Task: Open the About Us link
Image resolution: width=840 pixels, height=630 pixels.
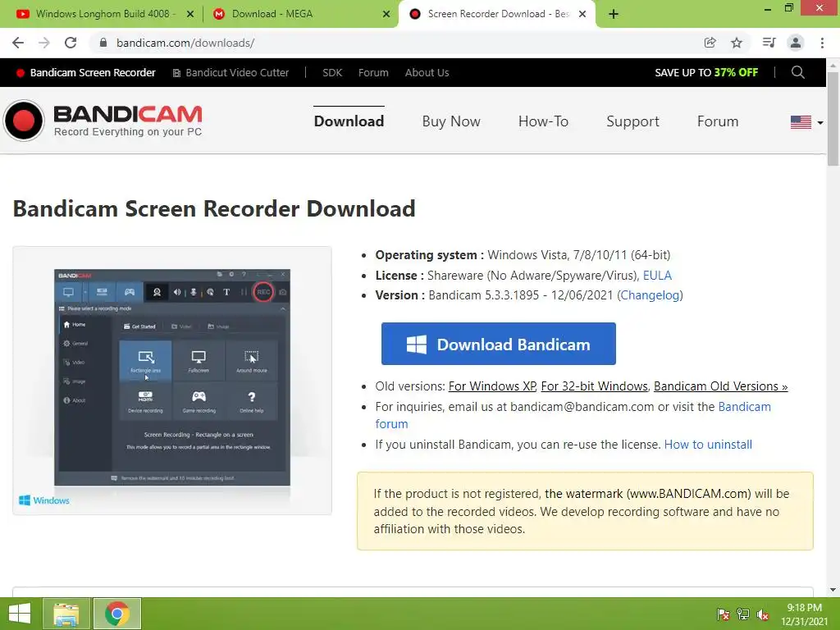Action: click(x=427, y=73)
